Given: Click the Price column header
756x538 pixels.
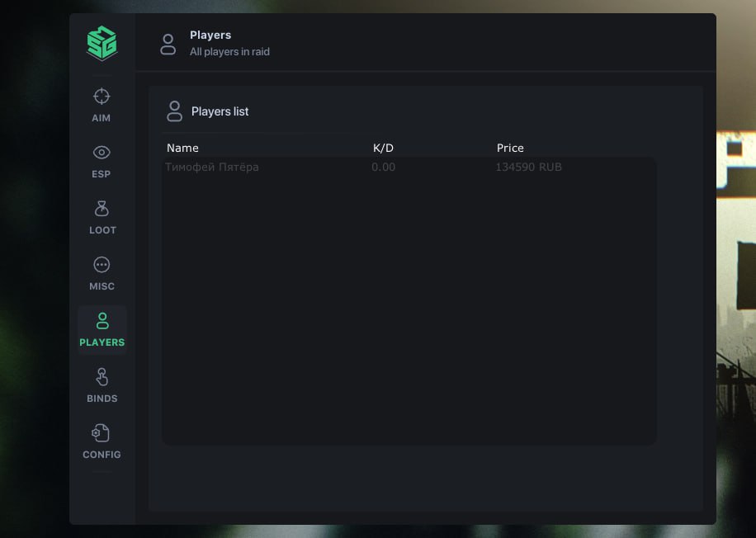Looking at the screenshot, I should [x=510, y=148].
